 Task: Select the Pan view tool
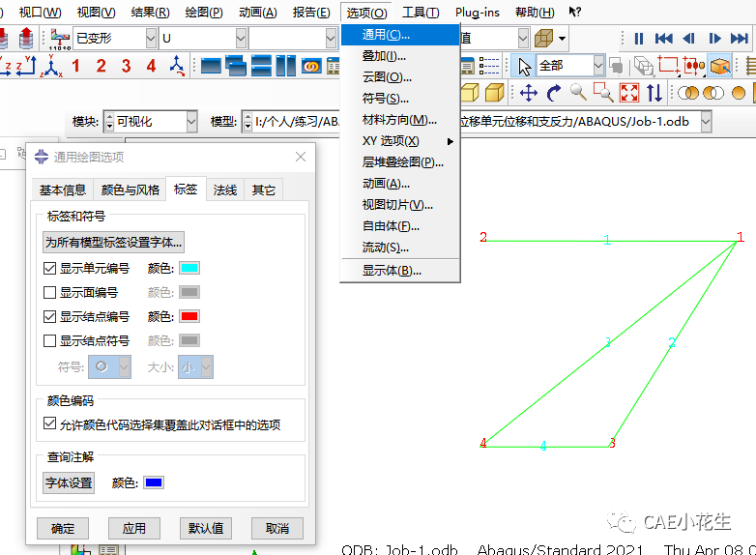(x=529, y=93)
